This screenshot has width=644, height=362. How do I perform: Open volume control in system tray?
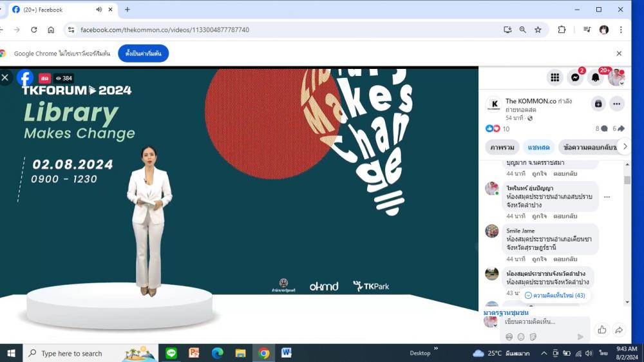point(589,354)
